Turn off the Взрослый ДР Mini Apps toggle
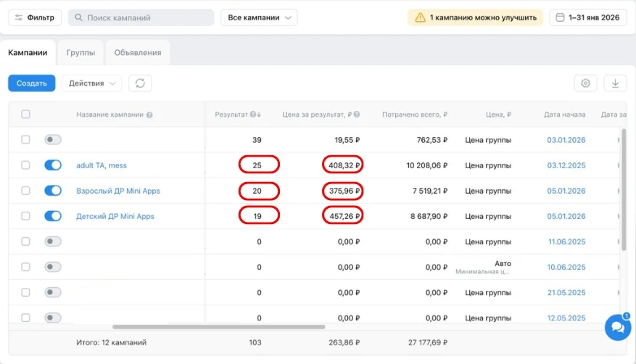 pos(53,191)
